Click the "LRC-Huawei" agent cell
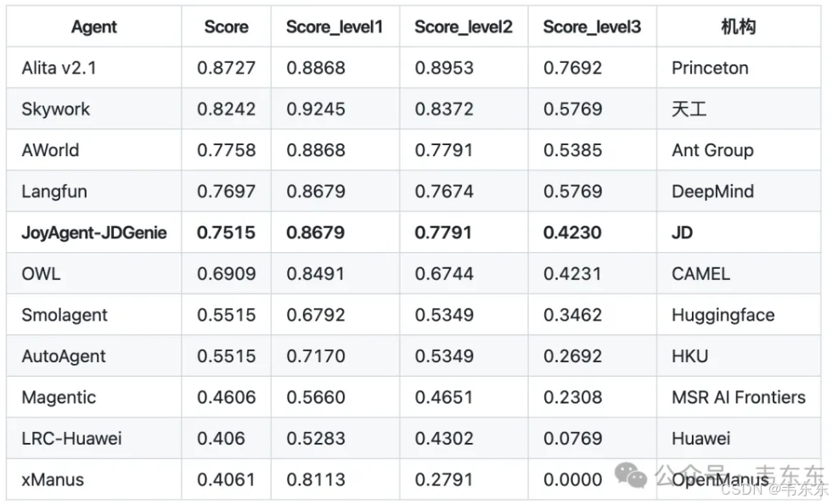Viewport: 832px width, 504px height. pyautogui.click(x=71, y=438)
